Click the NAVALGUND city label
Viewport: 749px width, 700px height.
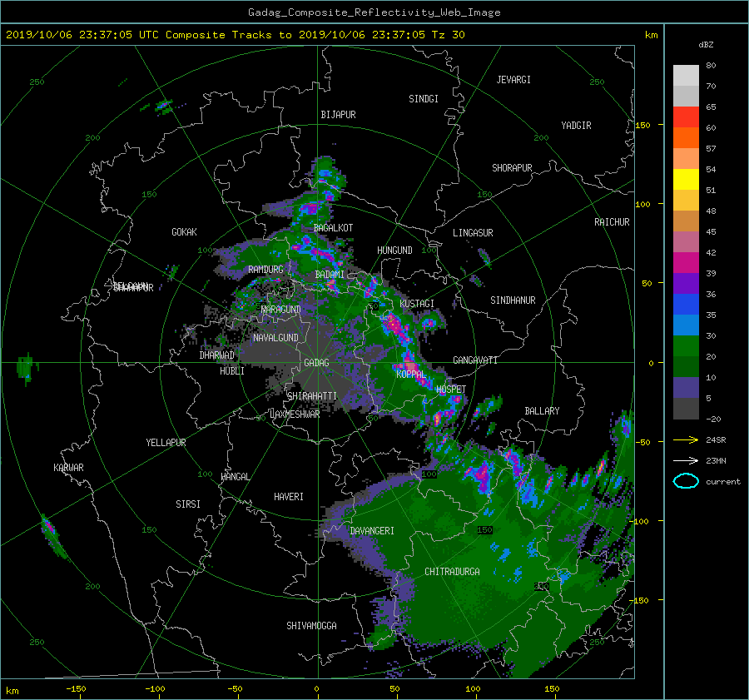coord(275,338)
